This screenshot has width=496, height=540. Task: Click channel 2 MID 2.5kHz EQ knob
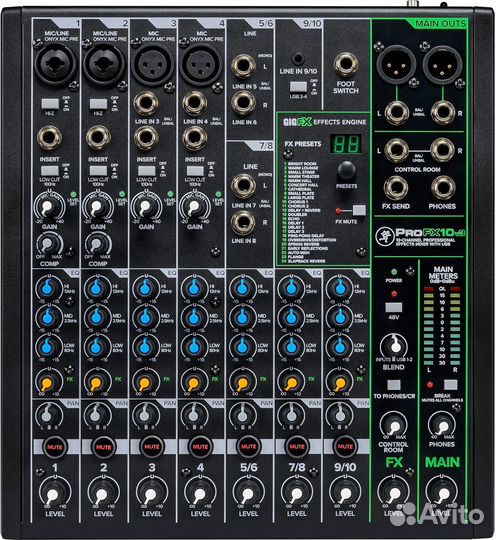click(x=97, y=317)
